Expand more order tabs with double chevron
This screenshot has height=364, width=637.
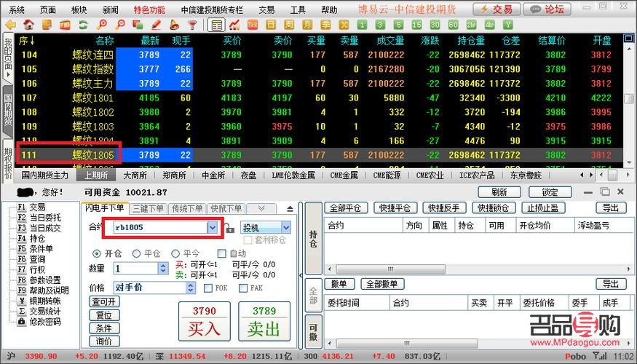click(261, 208)
